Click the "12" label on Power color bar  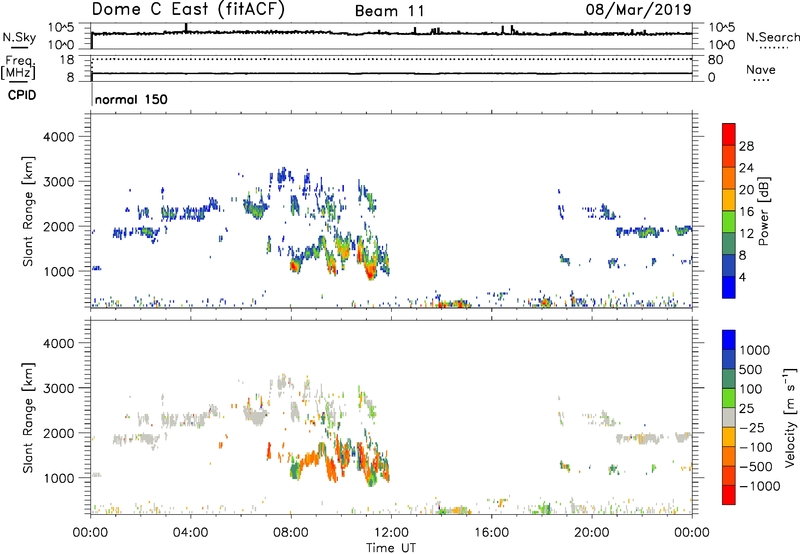(746, 234)
